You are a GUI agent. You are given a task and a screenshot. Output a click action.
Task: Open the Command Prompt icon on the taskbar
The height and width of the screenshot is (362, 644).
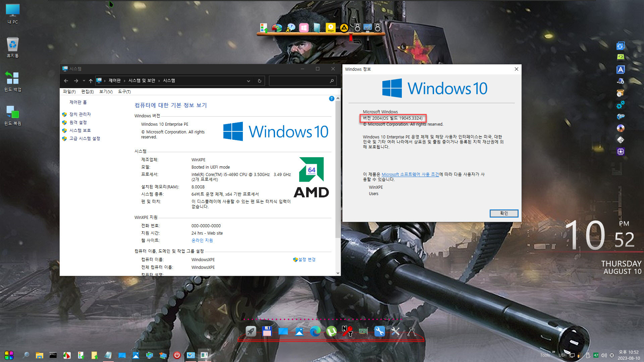(53, 355)
